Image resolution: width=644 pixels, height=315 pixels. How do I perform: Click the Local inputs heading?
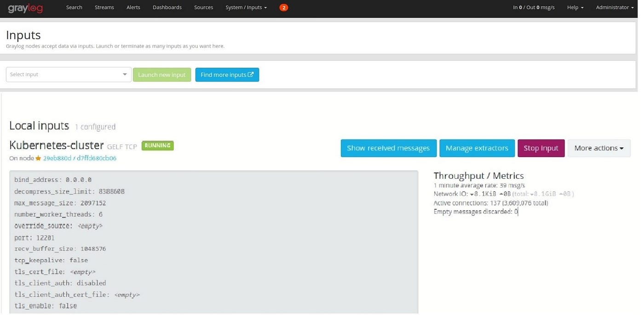tap(39, 126)
